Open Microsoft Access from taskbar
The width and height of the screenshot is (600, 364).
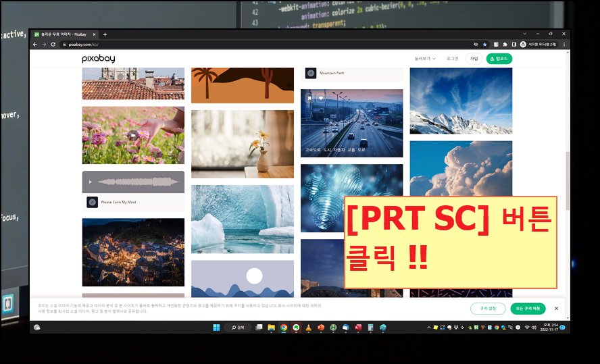358,328
